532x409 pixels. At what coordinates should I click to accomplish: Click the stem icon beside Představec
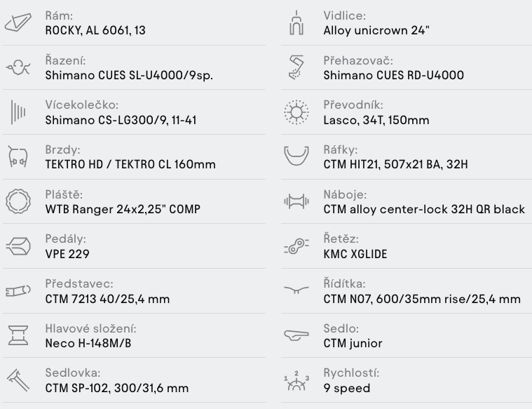(x=18, y=290)
